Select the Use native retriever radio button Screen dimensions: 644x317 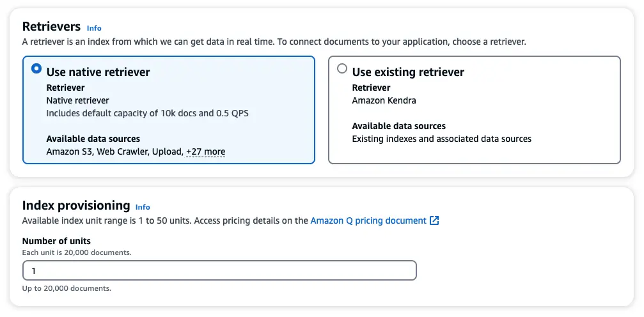36,69
